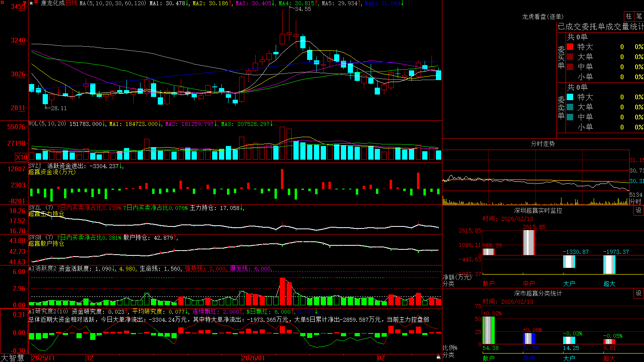644x362 pixels.
Task: Click the AI活跃度2 indicator label
Action: pos(43,268)
